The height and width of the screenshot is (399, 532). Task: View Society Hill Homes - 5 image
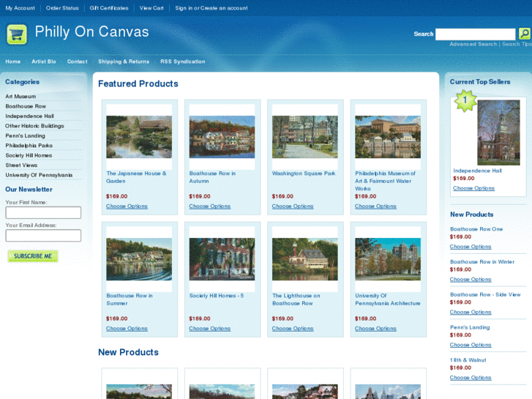tap(222, 258)
